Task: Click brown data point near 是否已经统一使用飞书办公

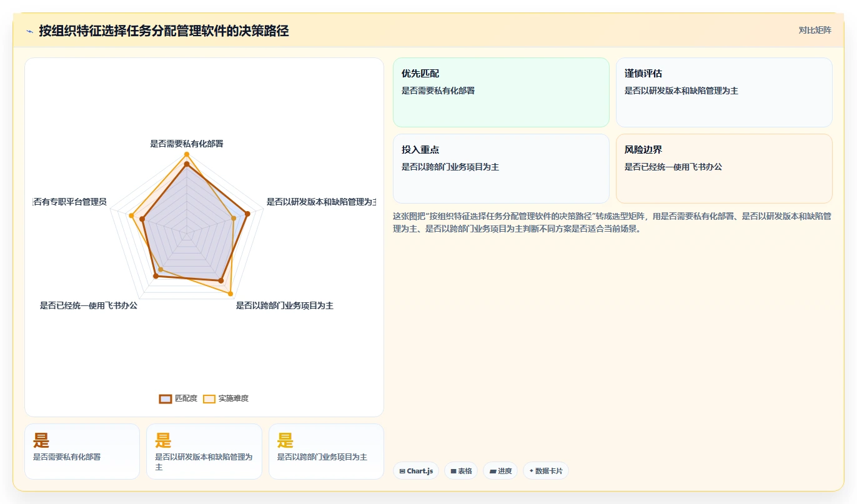Action: coord(156,275)
